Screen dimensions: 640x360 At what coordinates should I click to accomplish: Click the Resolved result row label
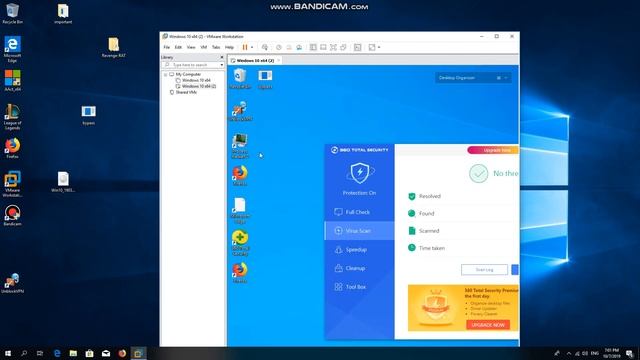(x=430, y=196)
